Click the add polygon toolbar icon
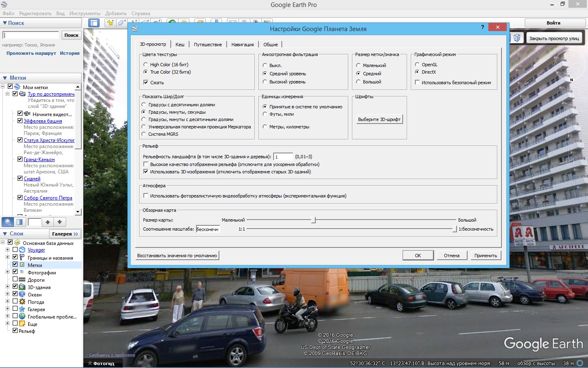 (122, 23)
